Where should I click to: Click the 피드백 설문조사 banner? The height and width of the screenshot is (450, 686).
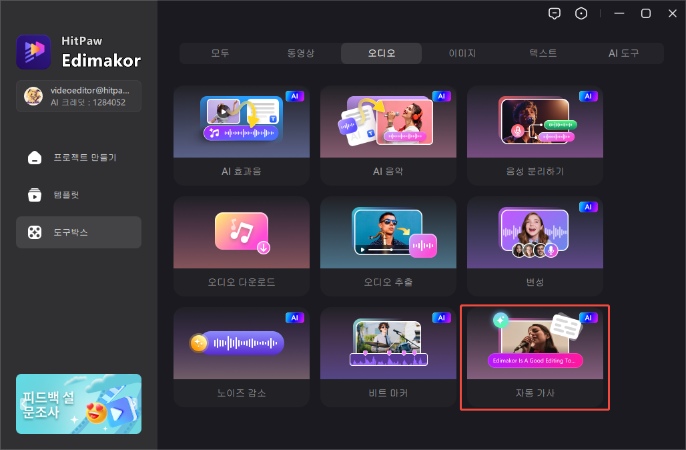pos(79,403)
